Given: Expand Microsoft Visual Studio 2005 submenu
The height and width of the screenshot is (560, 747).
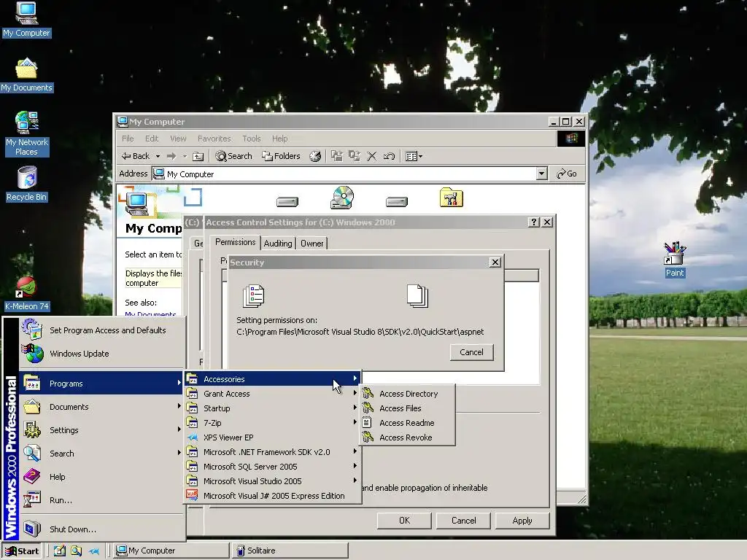Looking at the screenshot, I should coord(273,481).
